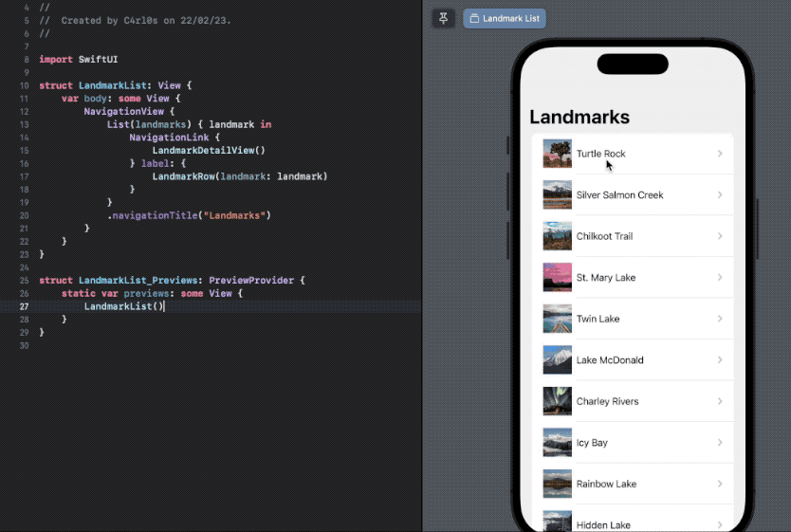Click the chevron on Icy Bay row
Viewport: 791px width, 532px height.
720,443
